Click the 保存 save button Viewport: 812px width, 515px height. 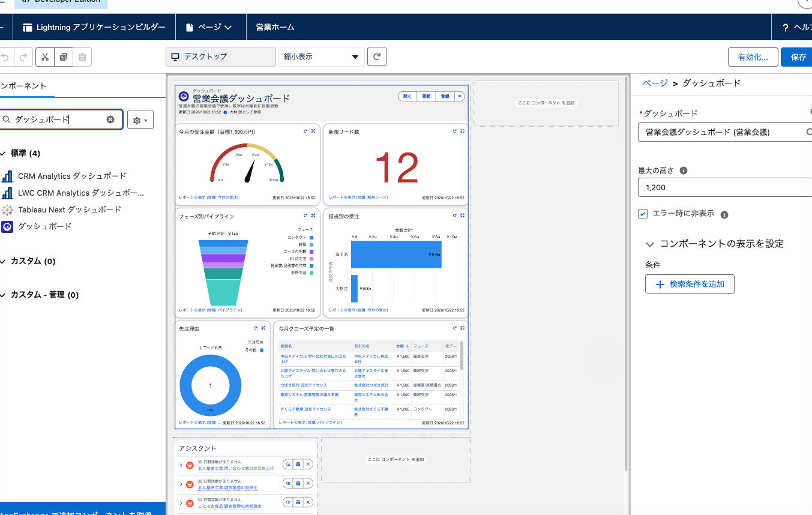tap(797, 57)
